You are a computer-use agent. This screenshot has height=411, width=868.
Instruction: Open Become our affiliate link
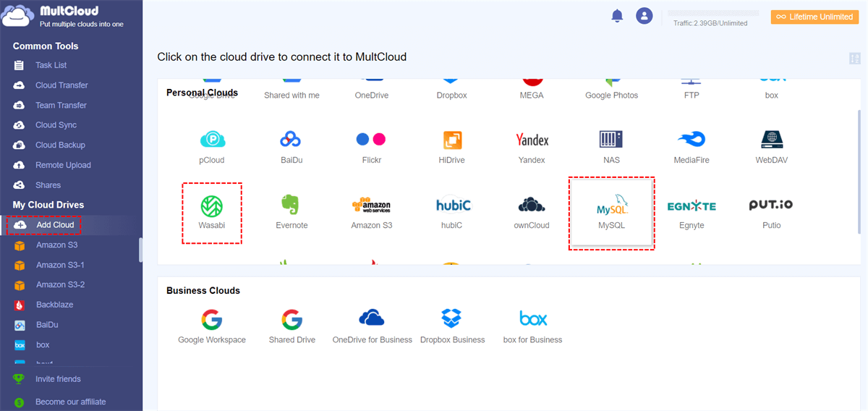pos(70,402)
